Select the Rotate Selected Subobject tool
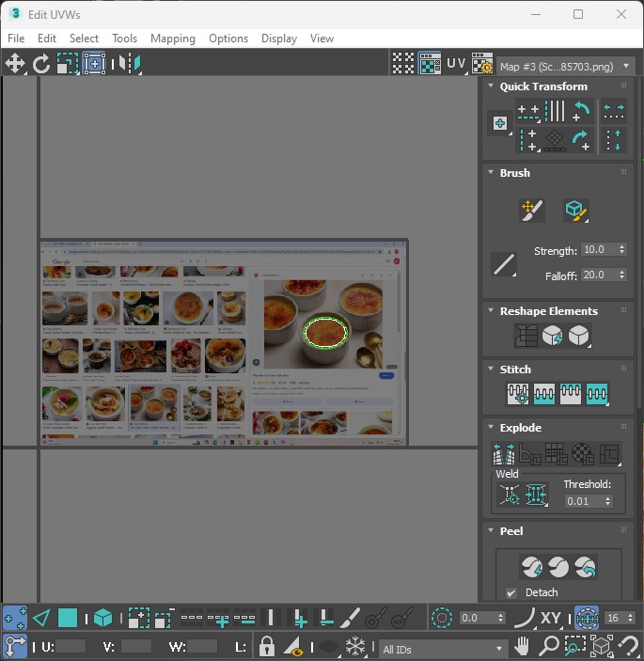 pos(41,64)
